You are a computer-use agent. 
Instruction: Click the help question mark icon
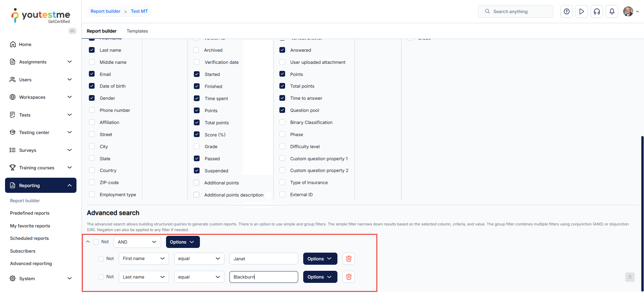(x=567, y=11)
